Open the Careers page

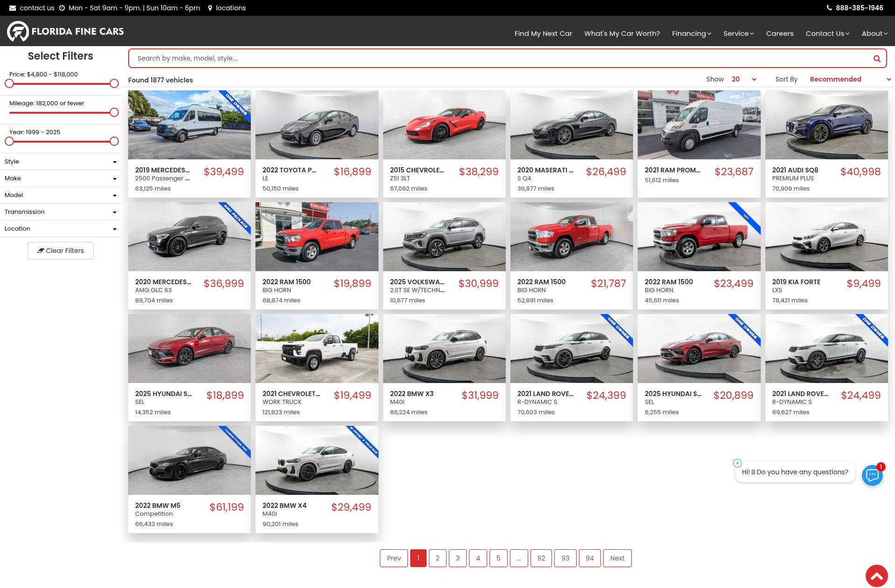(779, 34)
